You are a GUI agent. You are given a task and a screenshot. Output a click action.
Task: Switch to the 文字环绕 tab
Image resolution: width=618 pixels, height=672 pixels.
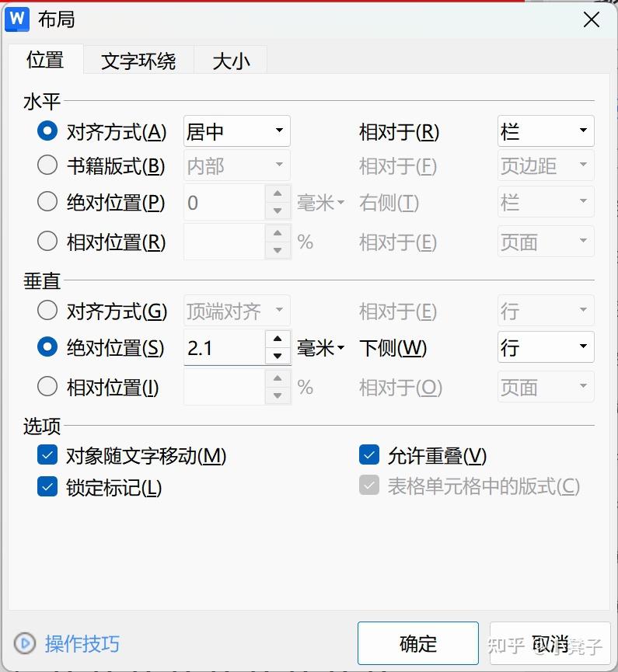138,60
